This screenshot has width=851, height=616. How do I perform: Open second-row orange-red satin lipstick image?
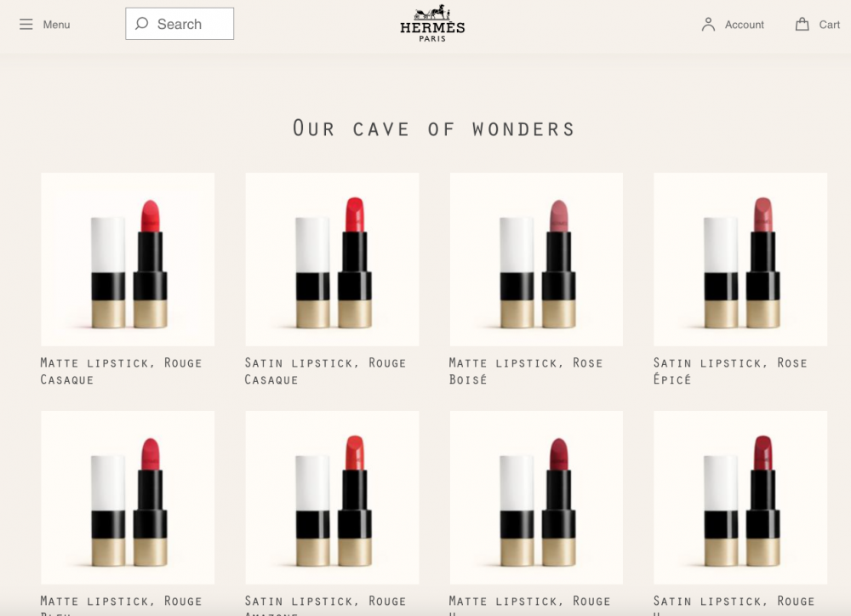click(332, 498)
